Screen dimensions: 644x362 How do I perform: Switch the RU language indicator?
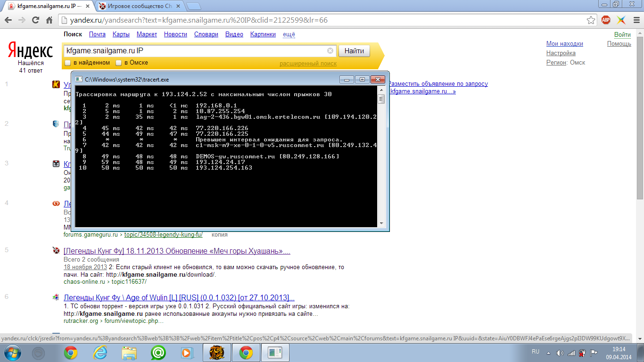click(x=536, y=352)
